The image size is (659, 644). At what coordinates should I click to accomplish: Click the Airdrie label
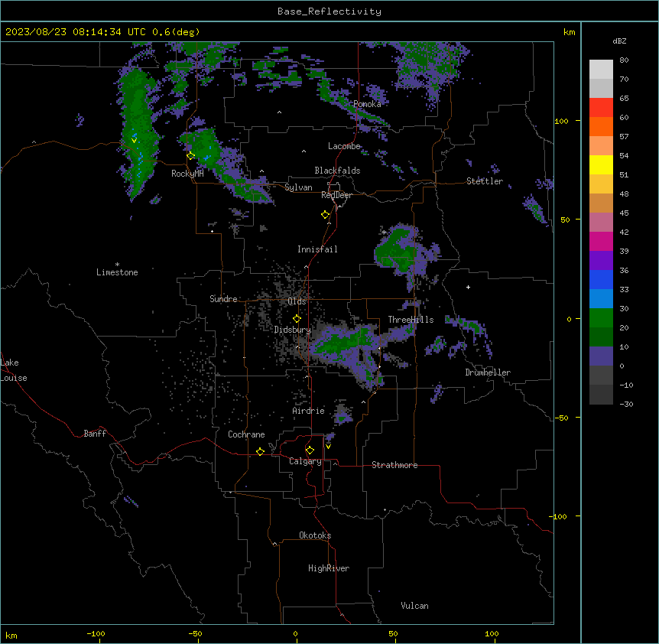(308, 411)
